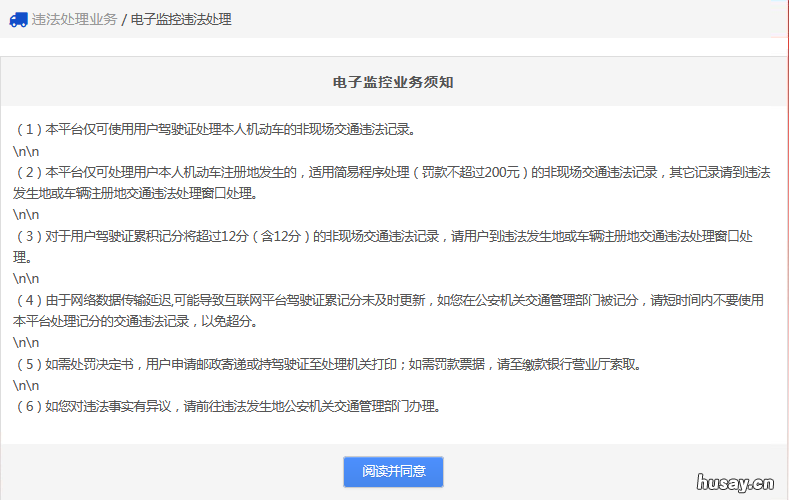Click the \n\n line below item (1)
This screenshot has height=500, width=789.
(26, 151)
